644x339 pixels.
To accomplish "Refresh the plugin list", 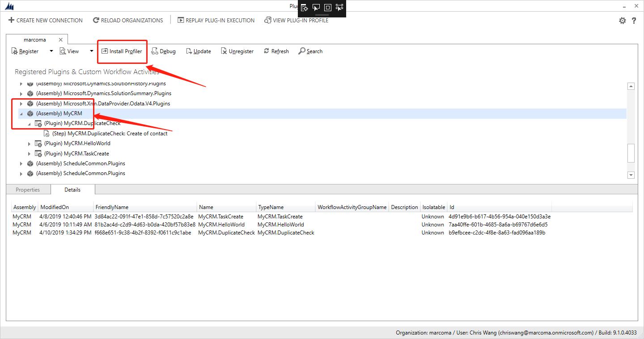I will point(276,51).
